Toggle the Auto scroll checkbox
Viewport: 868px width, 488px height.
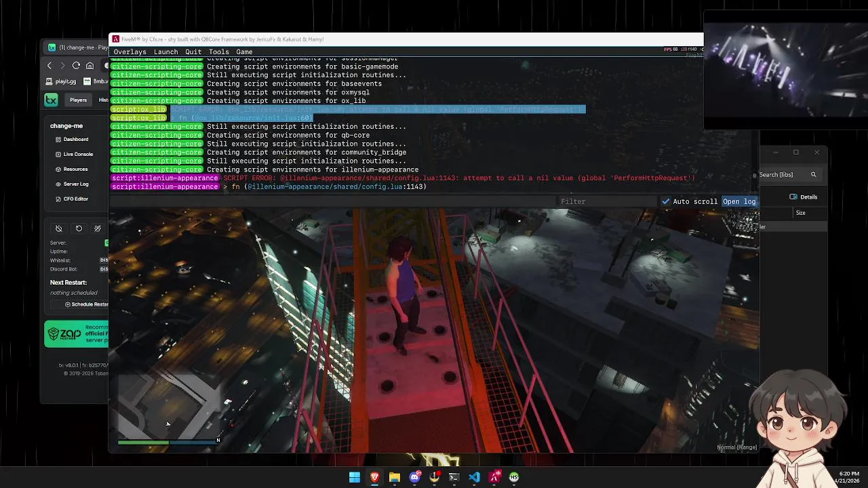tap(666, 201)
